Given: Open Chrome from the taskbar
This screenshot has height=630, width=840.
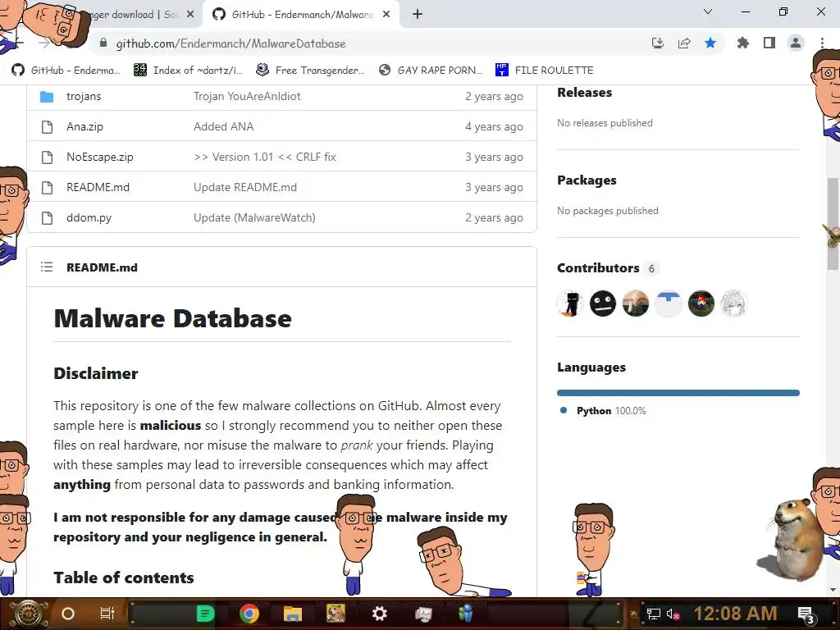Looking at the screenshot, I should click(x=249, y=614).
